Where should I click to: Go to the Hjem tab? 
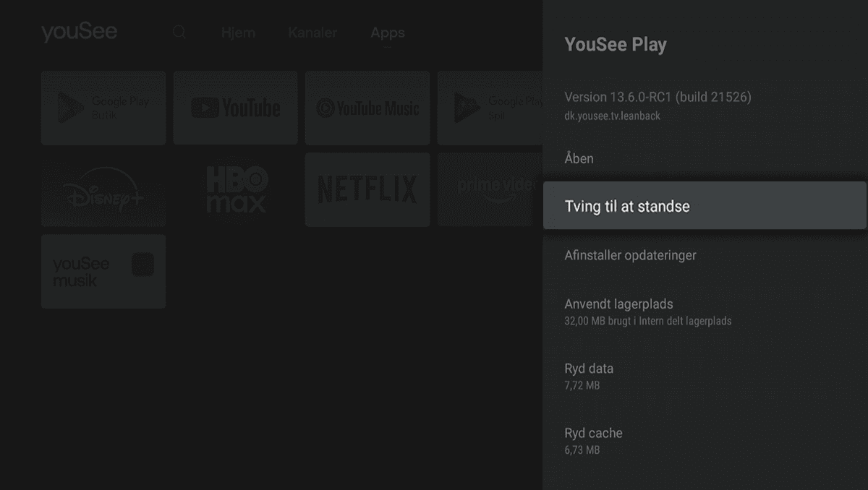click(x=238, y=33)
